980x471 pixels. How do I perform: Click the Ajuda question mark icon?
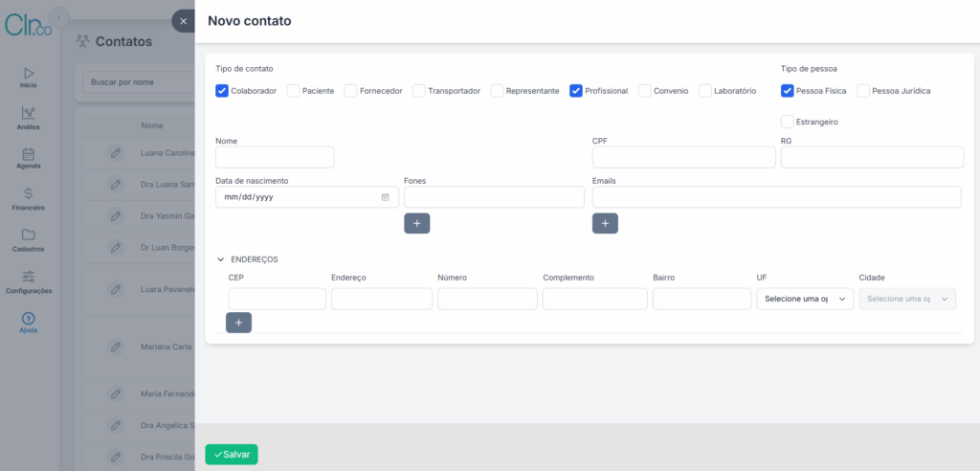(x=28, y=318)
